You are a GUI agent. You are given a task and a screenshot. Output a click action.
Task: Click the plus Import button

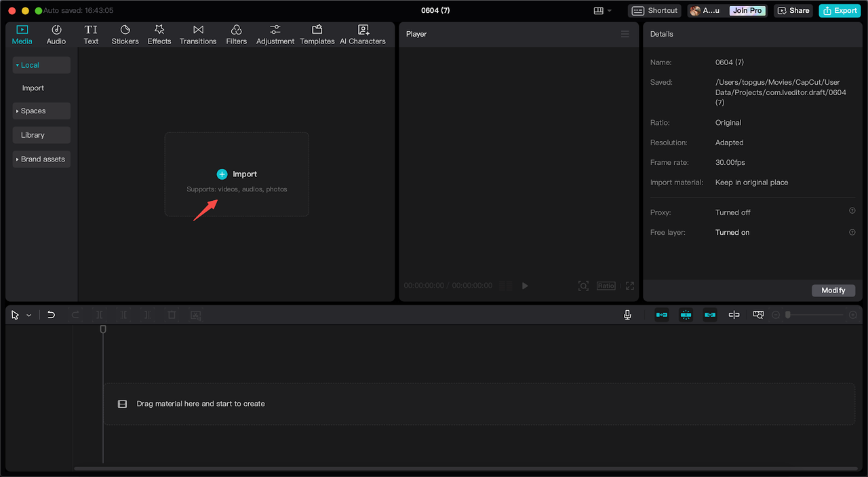(237, 174)
